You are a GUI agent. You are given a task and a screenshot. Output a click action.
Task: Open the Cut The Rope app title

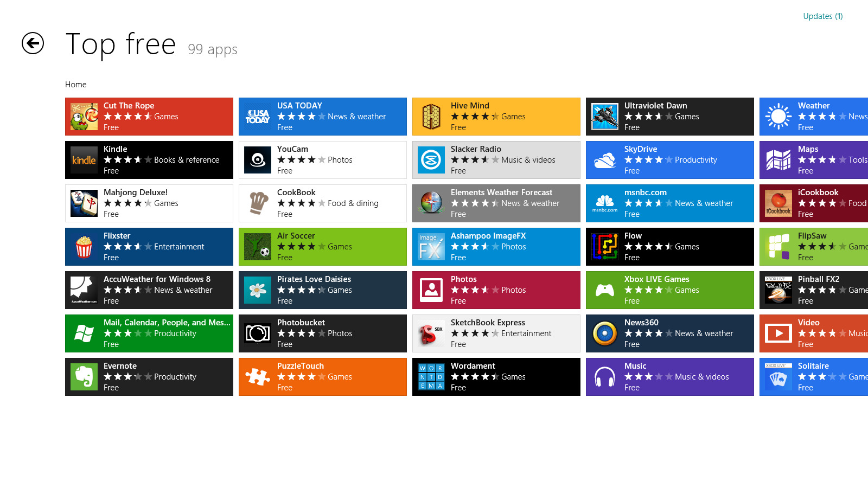point(129,106)
